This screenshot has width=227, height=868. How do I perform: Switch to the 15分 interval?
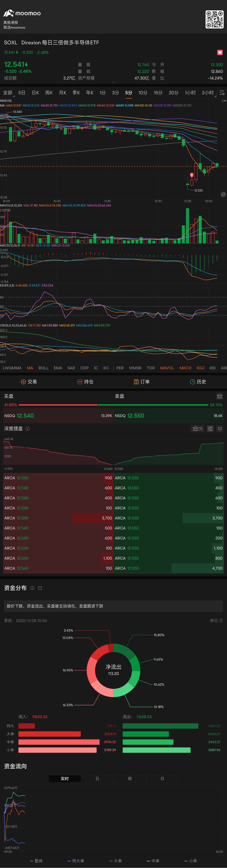tap(158, 93)
